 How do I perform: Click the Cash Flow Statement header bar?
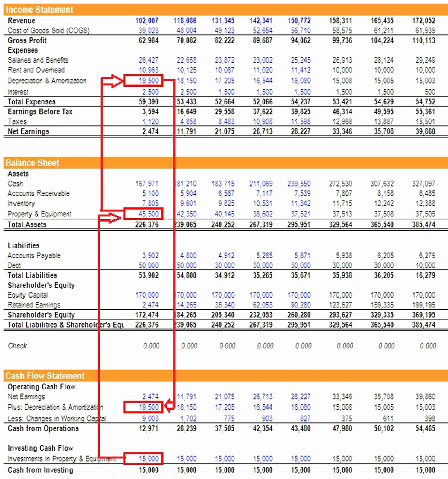(x=226, y=375)
